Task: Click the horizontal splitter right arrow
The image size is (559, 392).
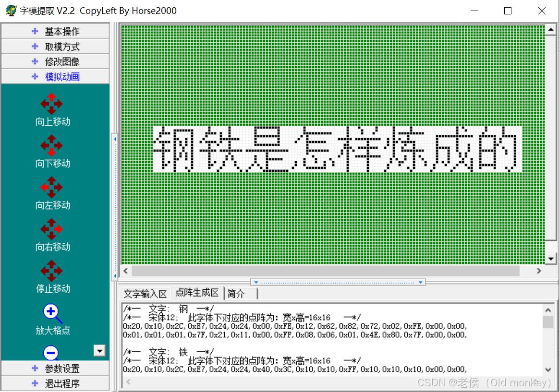Action: pyautogui.click(x=420, y=282)
